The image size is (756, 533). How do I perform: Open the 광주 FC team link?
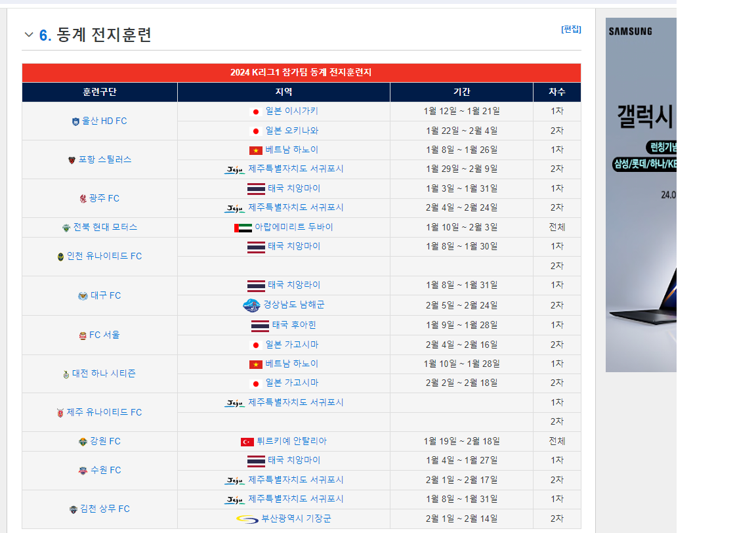104,198
